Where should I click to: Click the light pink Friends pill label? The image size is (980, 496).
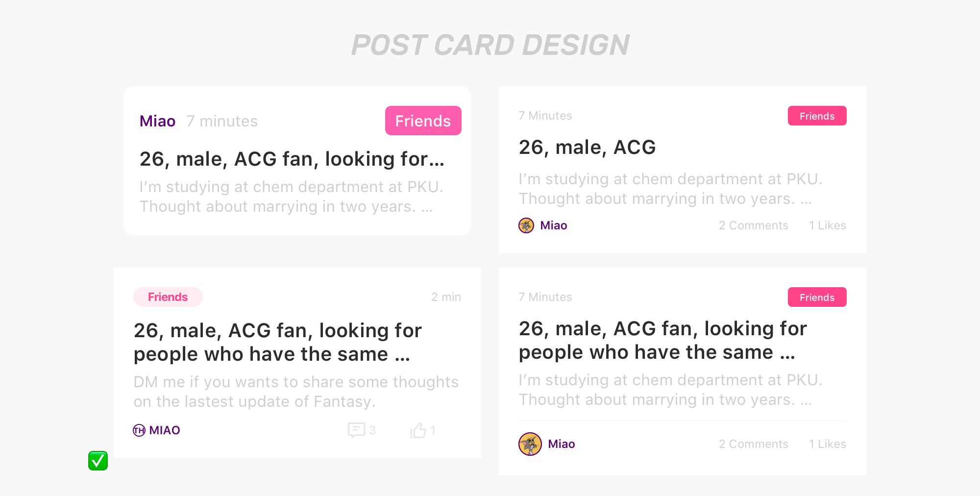[x=168, y=297]
